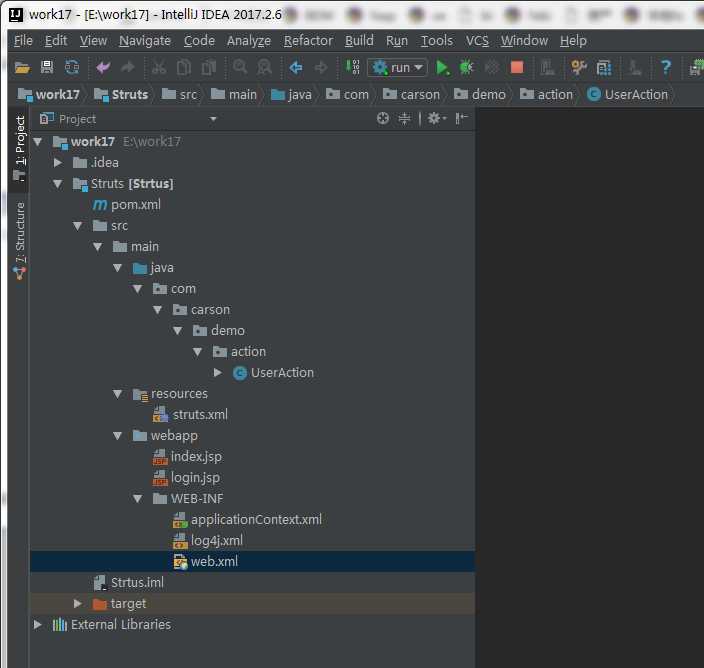Click carson in the breadcrumb bar
Screen dimensions: 704x668
coord(411,94)
